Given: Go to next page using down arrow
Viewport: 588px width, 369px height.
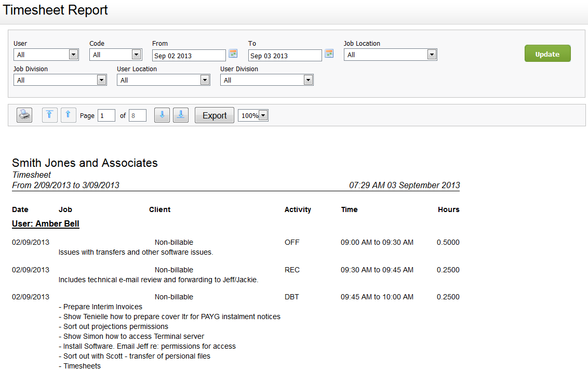Looking at the screenshot, I should [x=162, y=115].
